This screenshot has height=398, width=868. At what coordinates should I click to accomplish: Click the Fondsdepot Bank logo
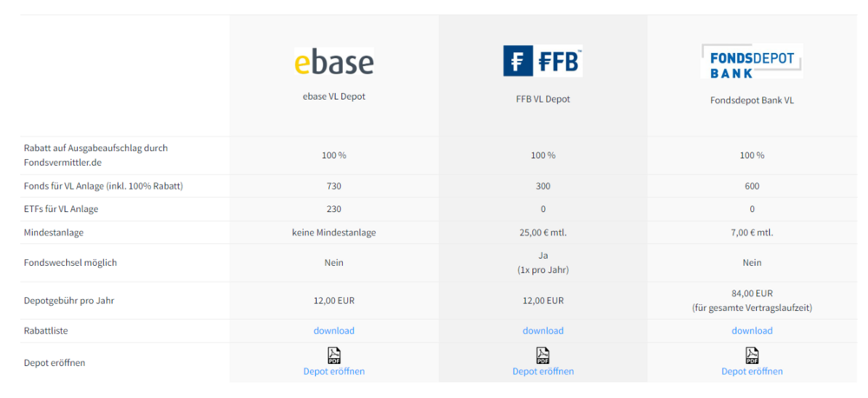(x=752, y=63)
